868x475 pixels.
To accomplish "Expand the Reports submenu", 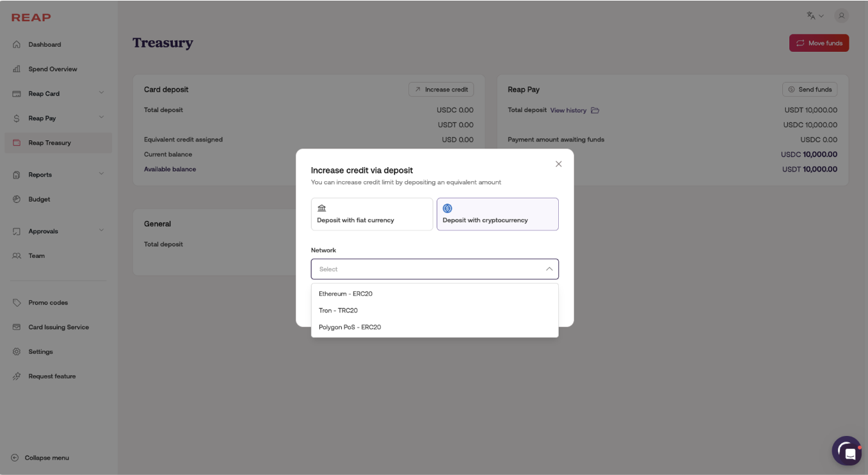I will pyautogui.click(x=101, y=174).
